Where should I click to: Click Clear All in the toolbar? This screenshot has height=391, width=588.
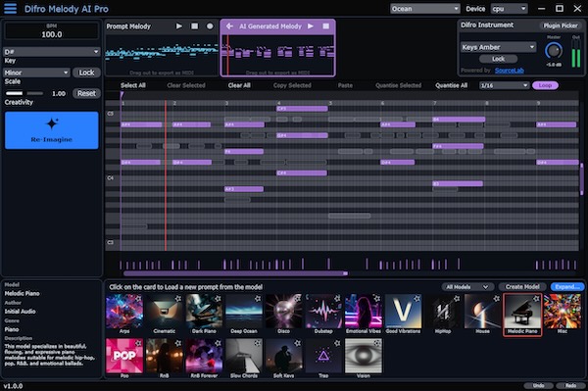click(239, 85)
